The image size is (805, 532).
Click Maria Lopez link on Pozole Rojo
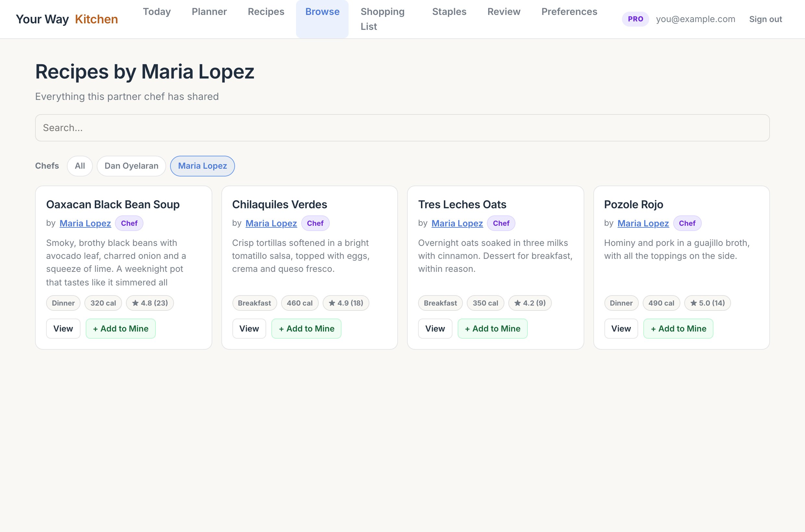coord(643,223)
